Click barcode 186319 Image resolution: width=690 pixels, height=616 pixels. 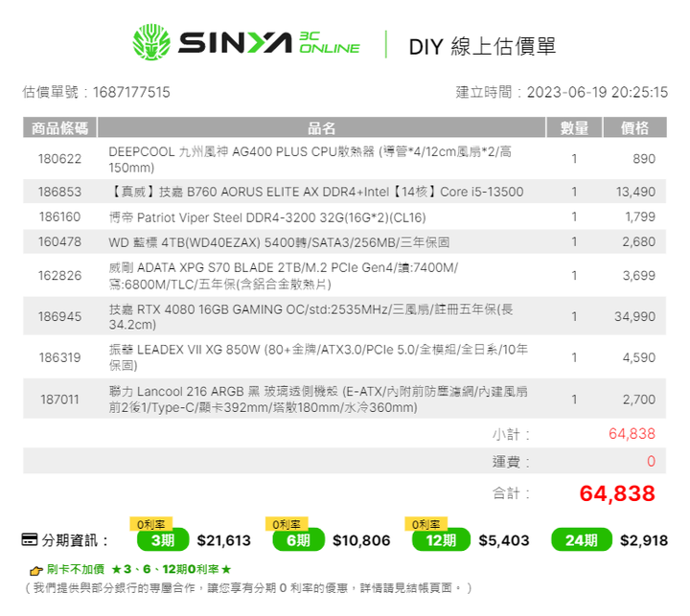pos(59,357)
